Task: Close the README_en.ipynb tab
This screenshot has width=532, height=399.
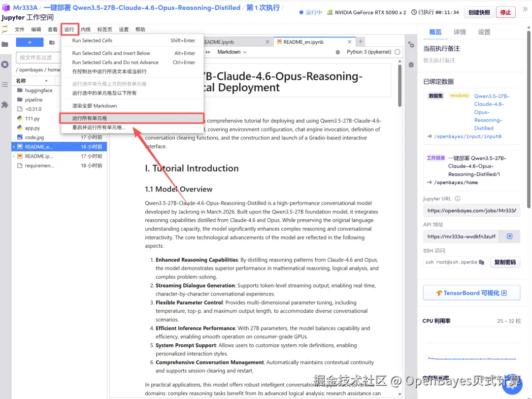Action: [349, 42]
